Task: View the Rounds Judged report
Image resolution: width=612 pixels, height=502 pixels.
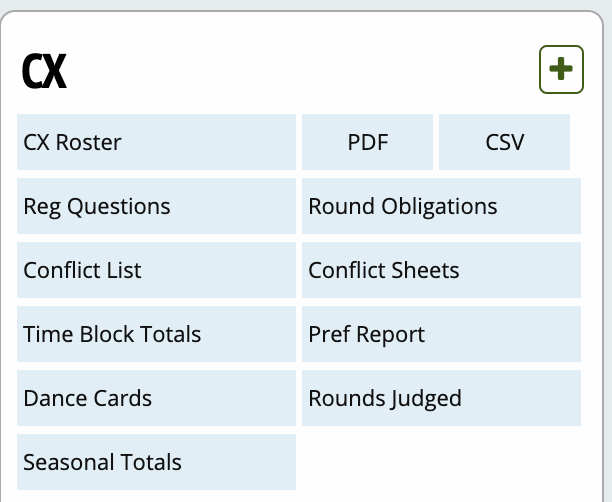Action: coord(441,398)
